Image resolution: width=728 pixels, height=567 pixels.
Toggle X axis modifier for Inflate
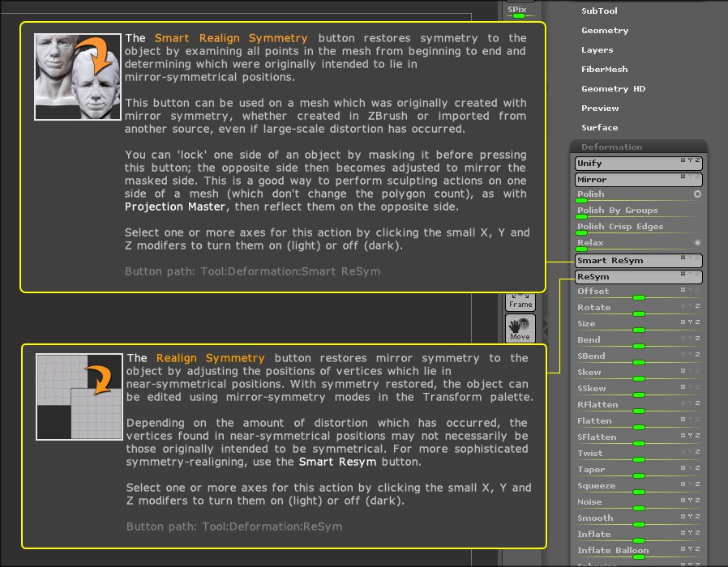(x=683, y=533)
